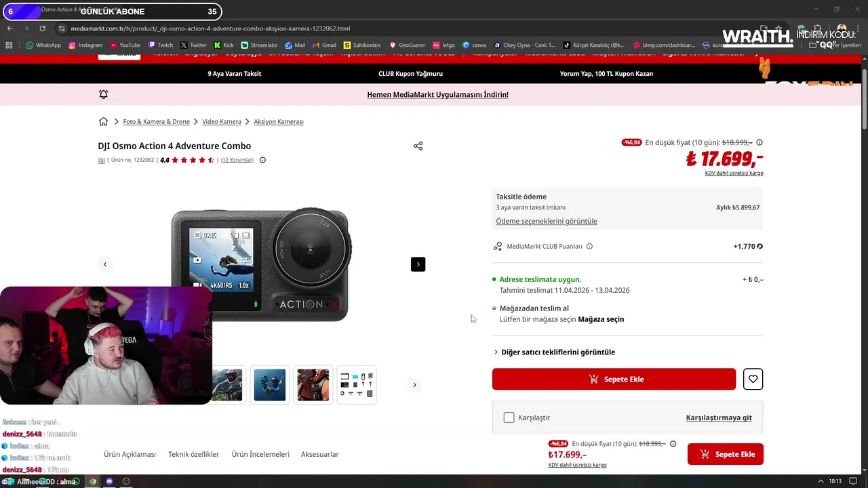Click the home breadcrumb icon
The height and width of the screenshot is (488, 868).
tap(103, 121)
